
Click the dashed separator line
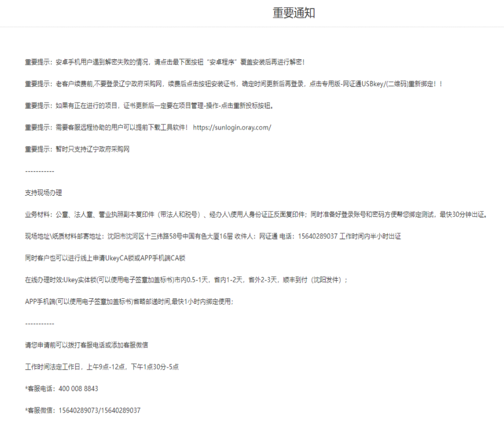click(38, 171)
